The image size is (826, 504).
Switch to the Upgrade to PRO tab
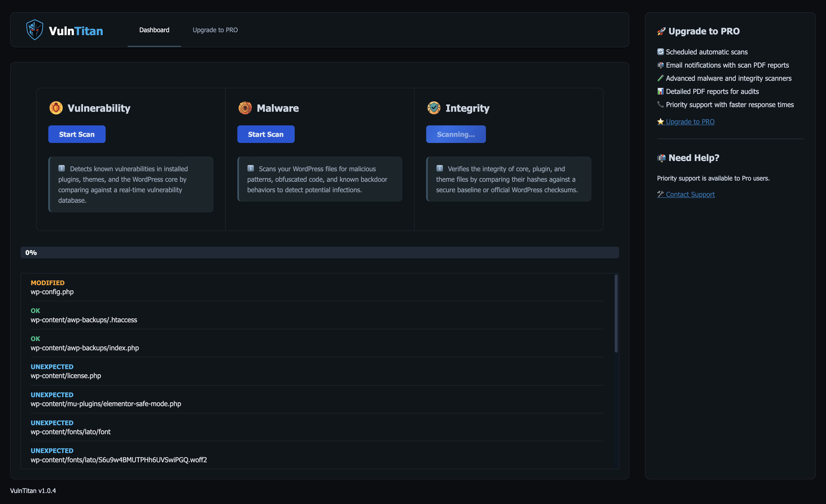[x=215, y=30]
